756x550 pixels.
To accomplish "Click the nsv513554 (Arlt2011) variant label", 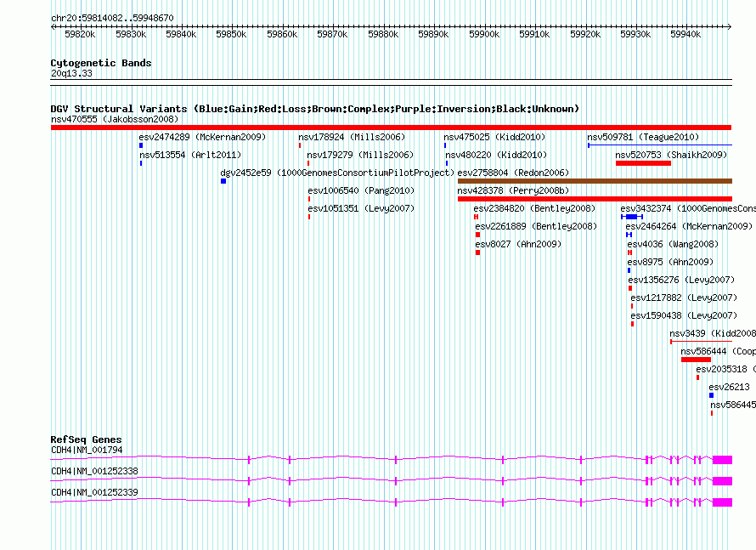I will [x=190, y=155].
